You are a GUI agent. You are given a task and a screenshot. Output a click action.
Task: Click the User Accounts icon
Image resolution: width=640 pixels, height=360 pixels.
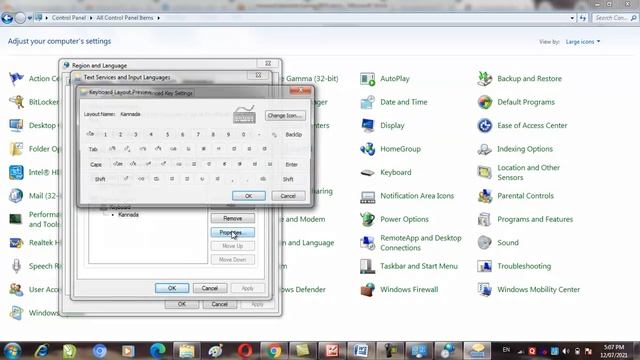pyautogui.click(x=16, y=289)
